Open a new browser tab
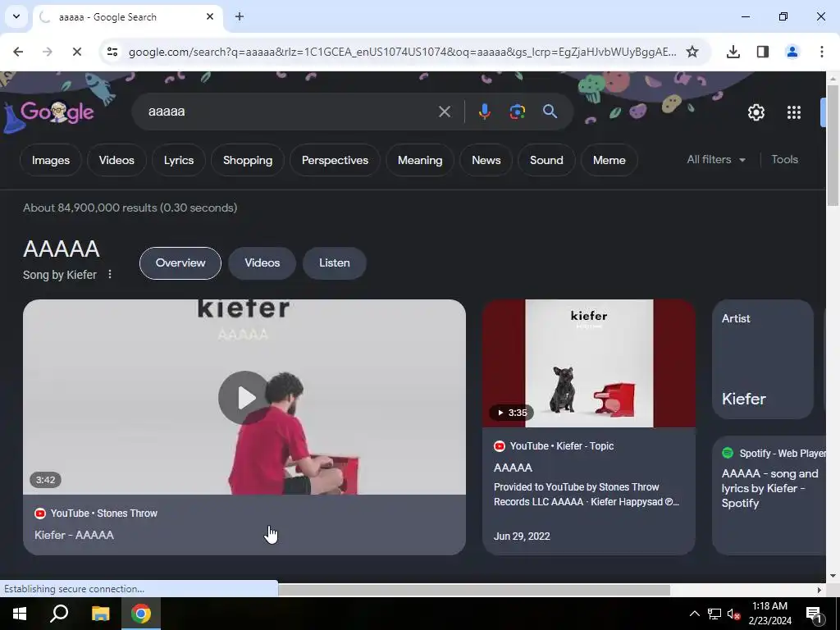This screenshot has width=840, height=630. point(240,16)
